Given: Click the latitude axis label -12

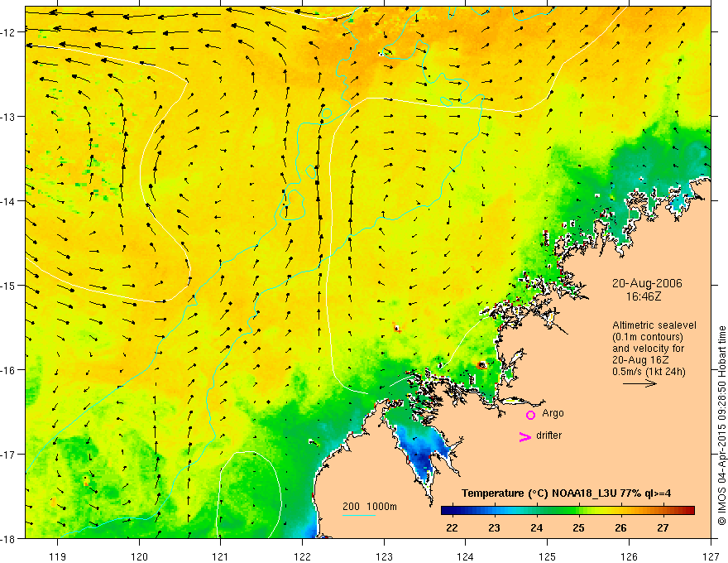Looking at the screenshot, I should 9,32.
